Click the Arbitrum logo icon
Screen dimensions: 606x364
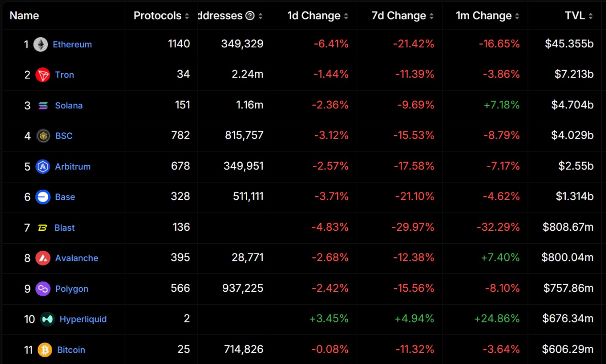point(43,167)
